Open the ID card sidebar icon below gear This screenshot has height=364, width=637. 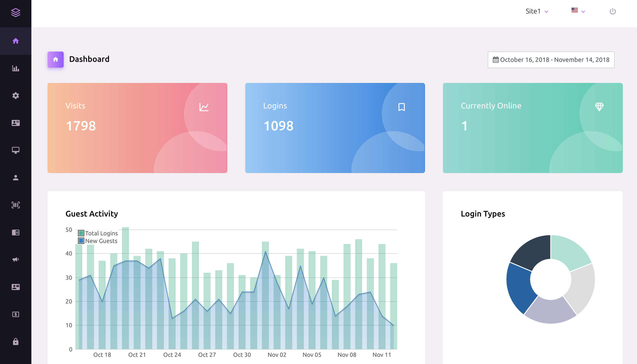tap(15, 123)
